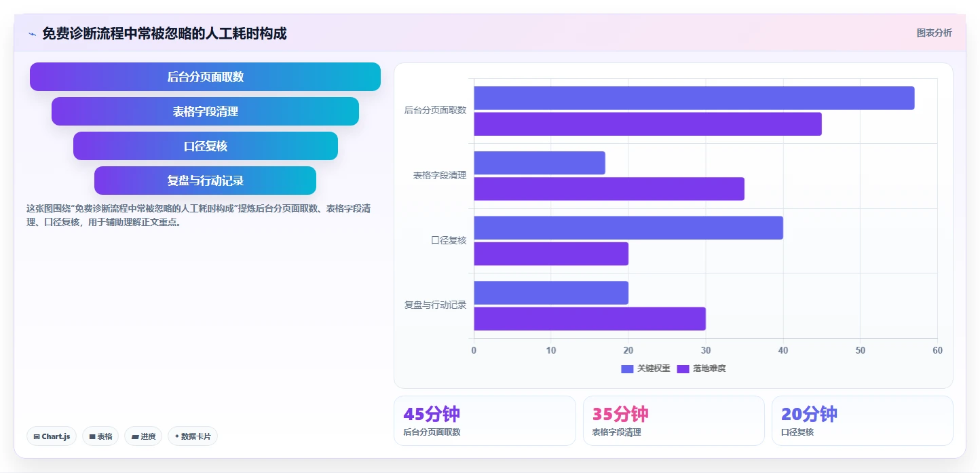Click the chart icon beside the header title
980x473 pixels.
32,34
